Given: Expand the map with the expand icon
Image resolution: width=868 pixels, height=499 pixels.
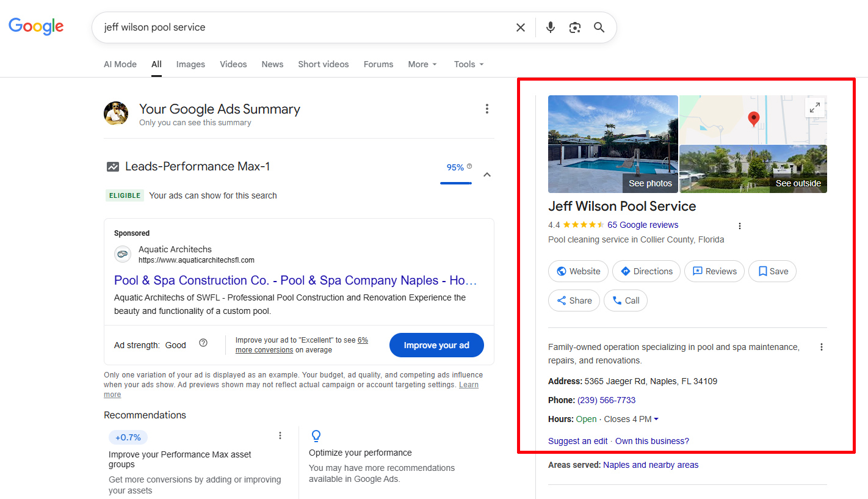Looking at the screenshot, I should 814,108.
